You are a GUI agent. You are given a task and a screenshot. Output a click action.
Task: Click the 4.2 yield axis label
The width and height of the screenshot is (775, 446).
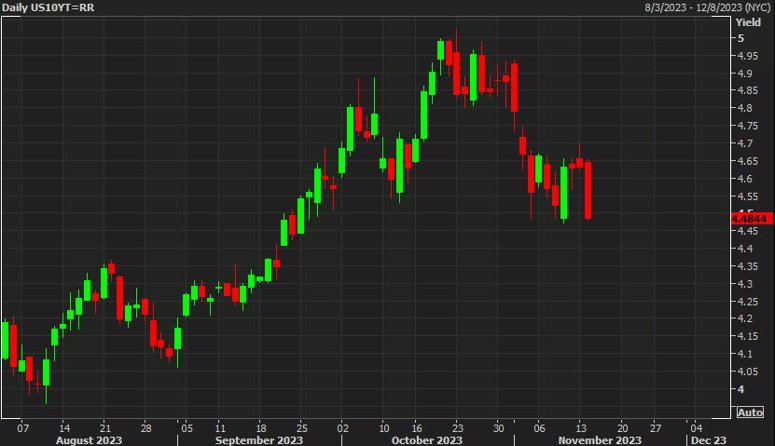pyautogui.click(x=745, y=318)
